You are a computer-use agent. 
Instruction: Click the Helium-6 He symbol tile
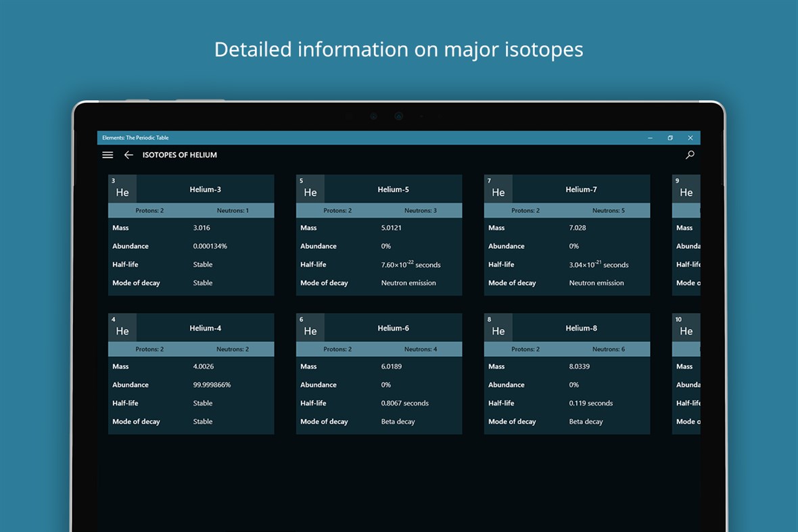[x=310, y=328]
